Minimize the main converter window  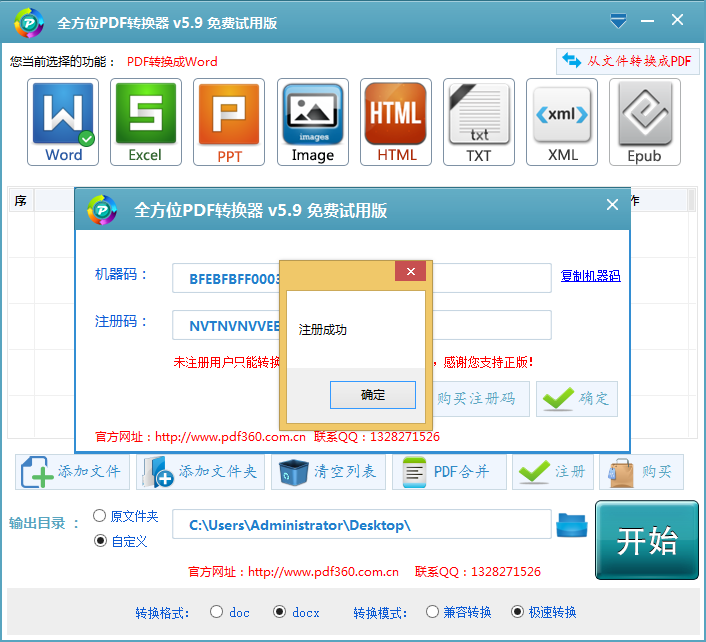[x=647, y=21]
